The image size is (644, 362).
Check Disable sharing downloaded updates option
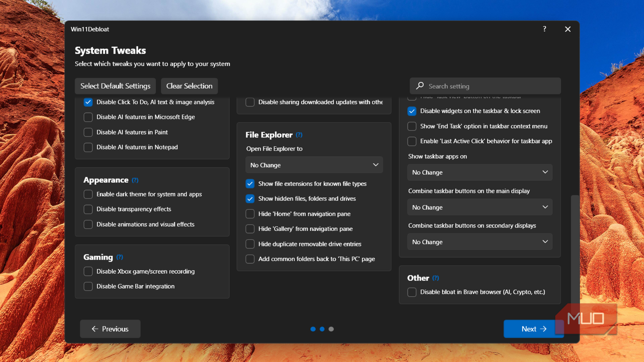tap(250, 102)
